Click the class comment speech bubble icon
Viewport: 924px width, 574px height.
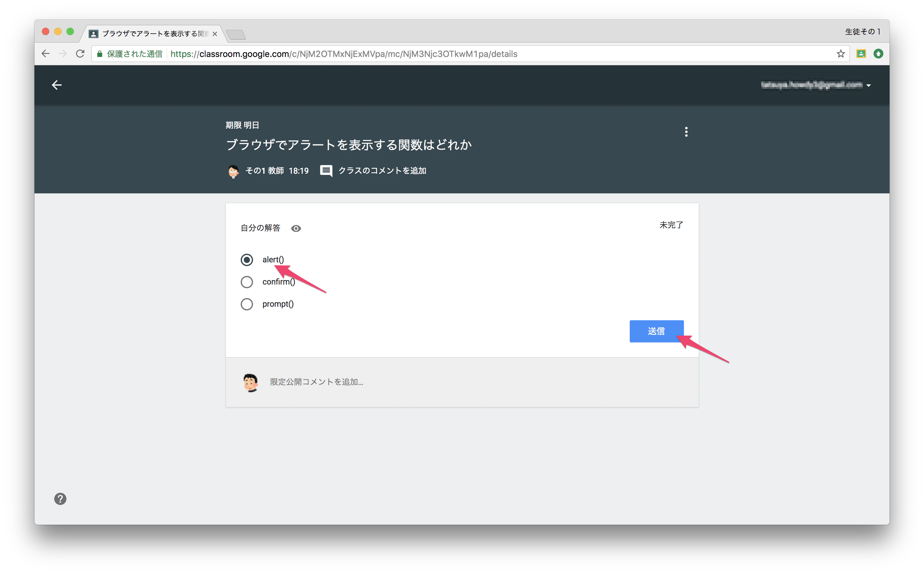click(x=326, y=171)
